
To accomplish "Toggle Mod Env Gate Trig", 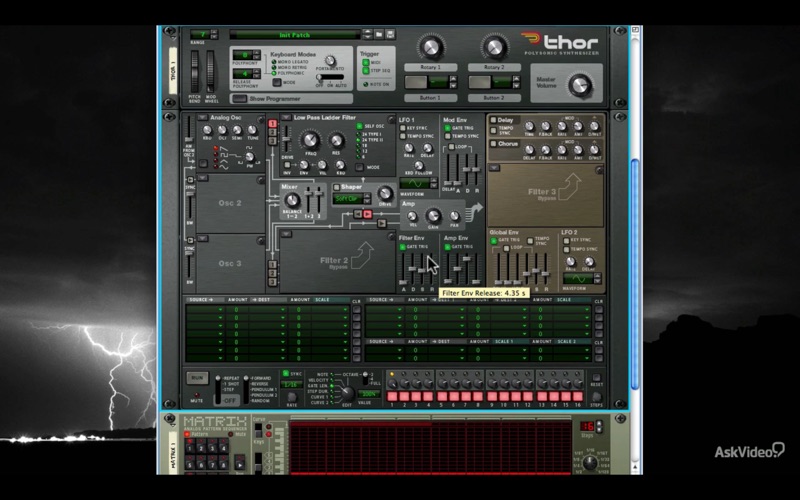I will pos(447,128).
